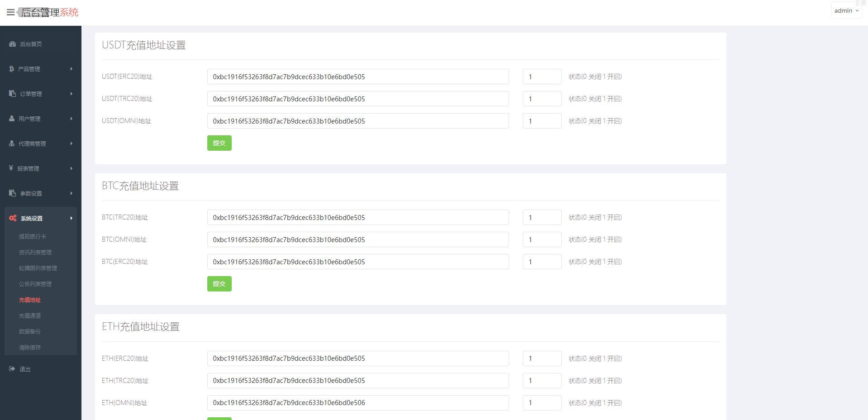Click the ETH充值地址设置 section heading
Screen dimensions: 868x420
[x=141, y=327]
